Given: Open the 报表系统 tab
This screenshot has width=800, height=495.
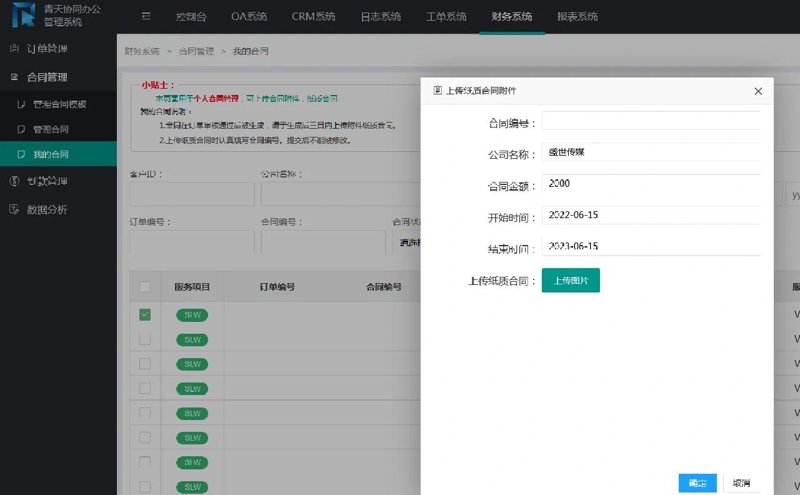Looking at the screenshot, I should pos(578,16).
